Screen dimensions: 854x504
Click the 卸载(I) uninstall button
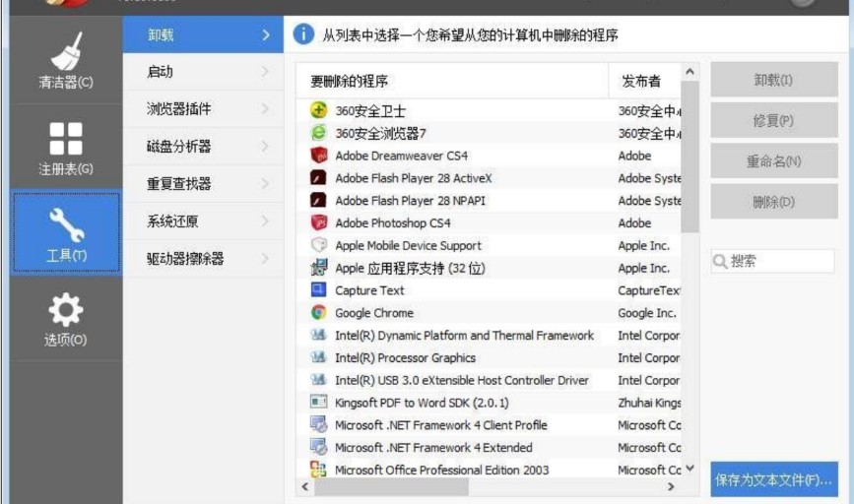(774, 80)
